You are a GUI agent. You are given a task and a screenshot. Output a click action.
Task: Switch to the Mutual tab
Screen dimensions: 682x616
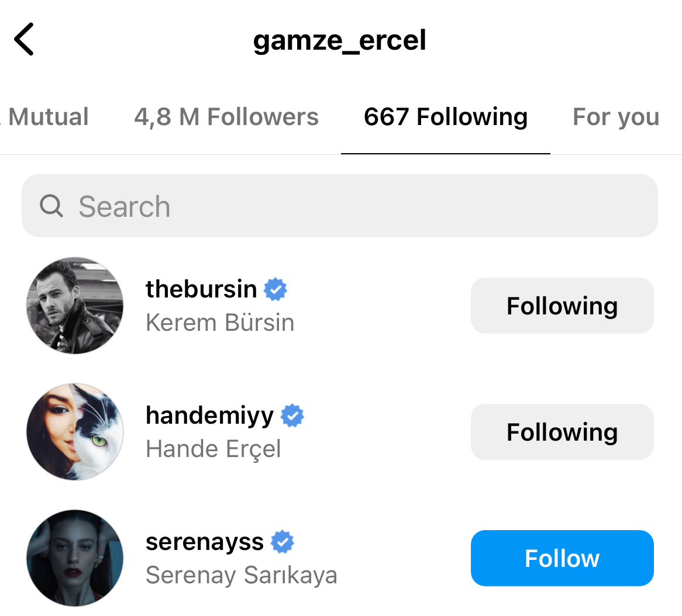click(47, 117)
